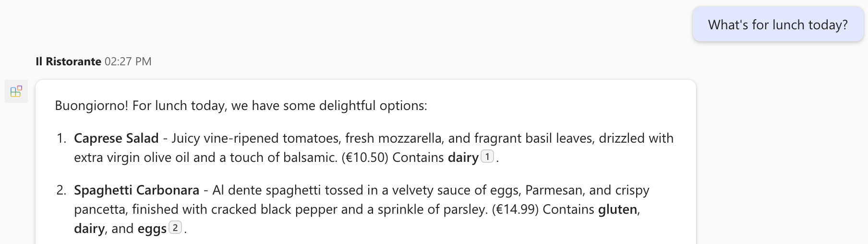Select the "What's for lunch today?" message bubble
The width and height of the screenshot is (868, 244).
(777, 24)
